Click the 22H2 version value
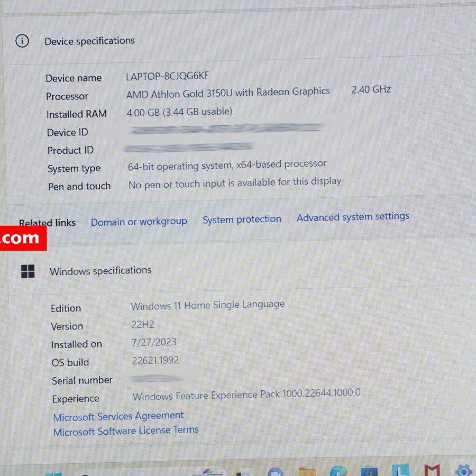476x476 pixels. 143,325
